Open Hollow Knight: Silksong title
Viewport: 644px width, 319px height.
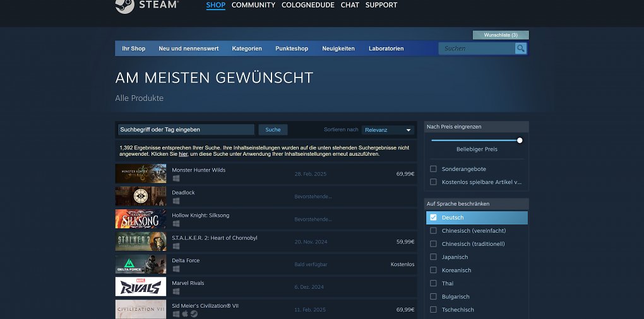200,215
